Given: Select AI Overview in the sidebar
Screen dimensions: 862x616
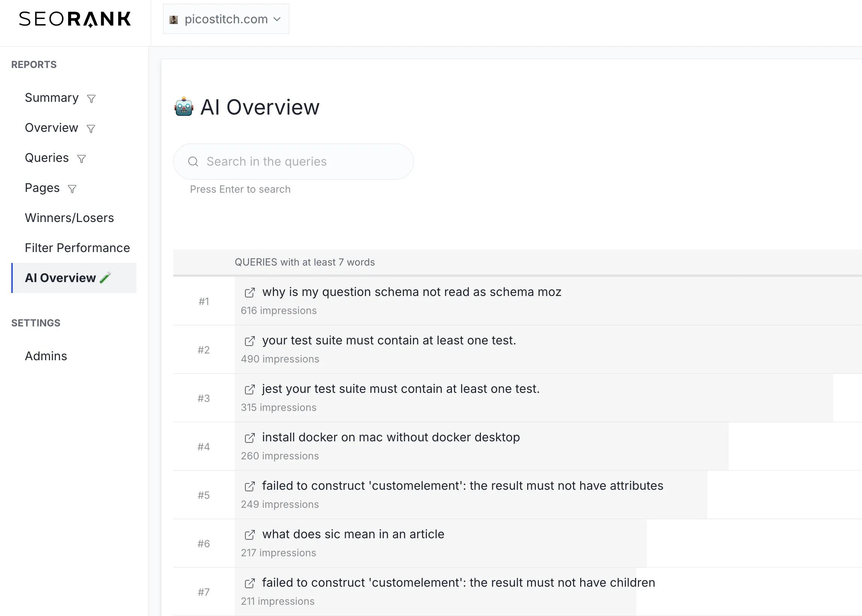Looking at the screenshot, I should (x=60, y=278).
